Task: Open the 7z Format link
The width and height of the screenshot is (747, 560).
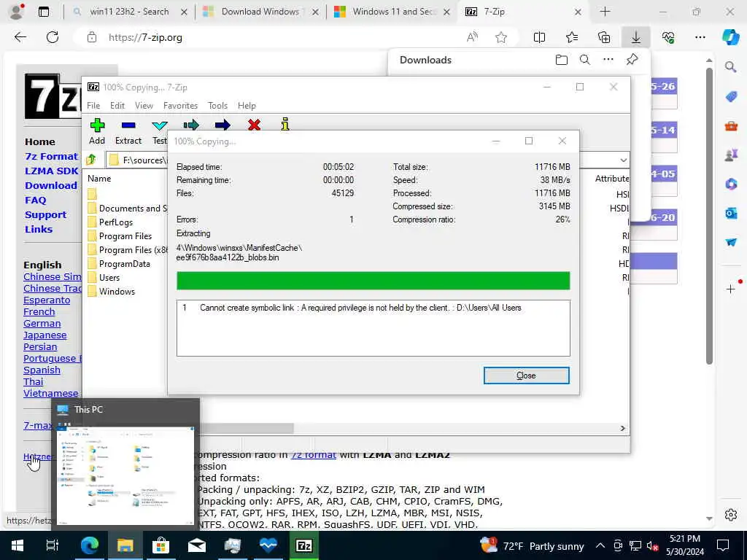Action: point(52,156)
